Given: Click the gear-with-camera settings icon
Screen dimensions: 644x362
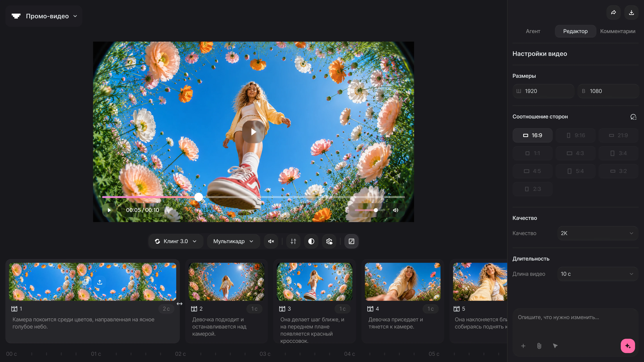Looking at the screenshot, I should 329,241.
